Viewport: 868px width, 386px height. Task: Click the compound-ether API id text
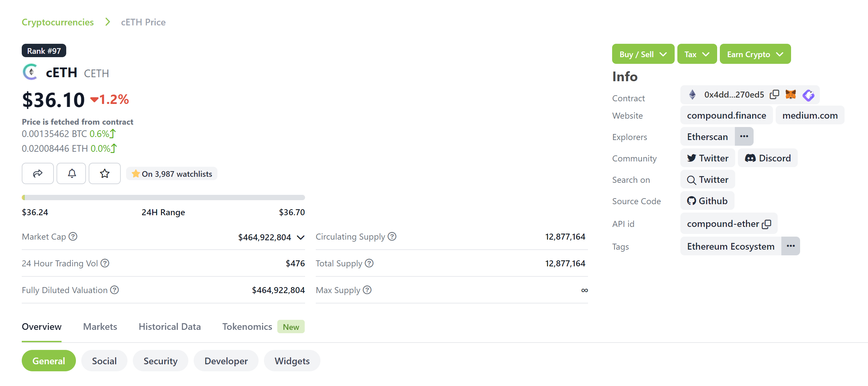(x=723, y=224)
